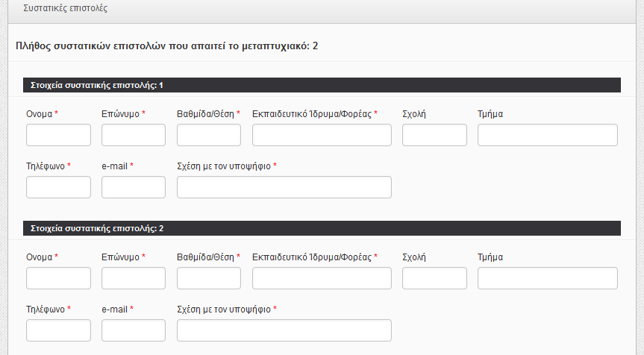Click the Συστατικές επιστολές panel header

tap(322, 10)
